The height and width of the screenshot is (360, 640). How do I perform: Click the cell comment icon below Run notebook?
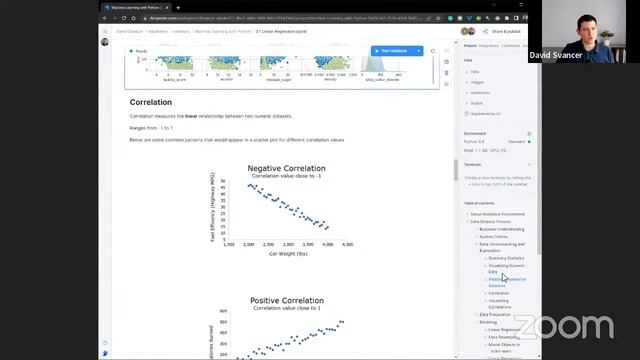[447, 62]
